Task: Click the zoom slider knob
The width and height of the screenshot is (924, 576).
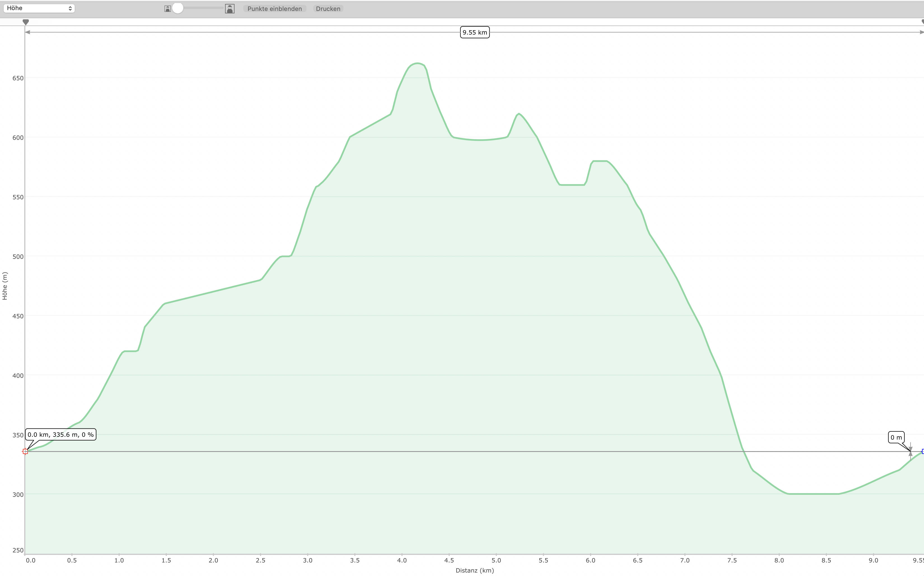Action: click(x=178, y=8)
